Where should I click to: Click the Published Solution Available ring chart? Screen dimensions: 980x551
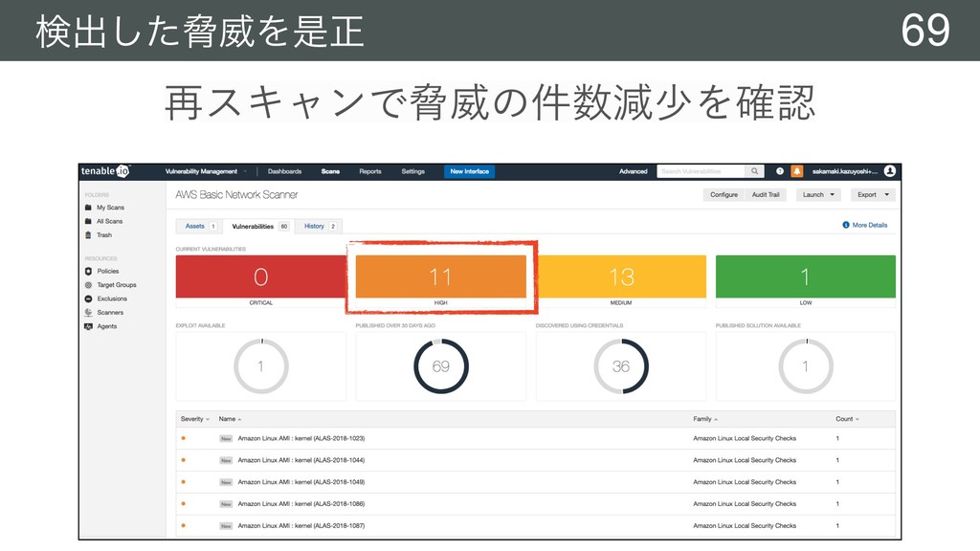[806, 366]
